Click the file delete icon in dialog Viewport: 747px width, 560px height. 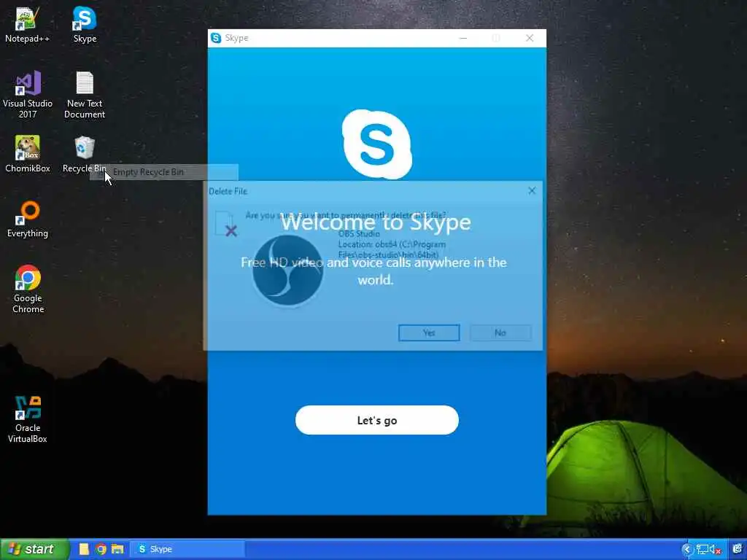(226, 224)
